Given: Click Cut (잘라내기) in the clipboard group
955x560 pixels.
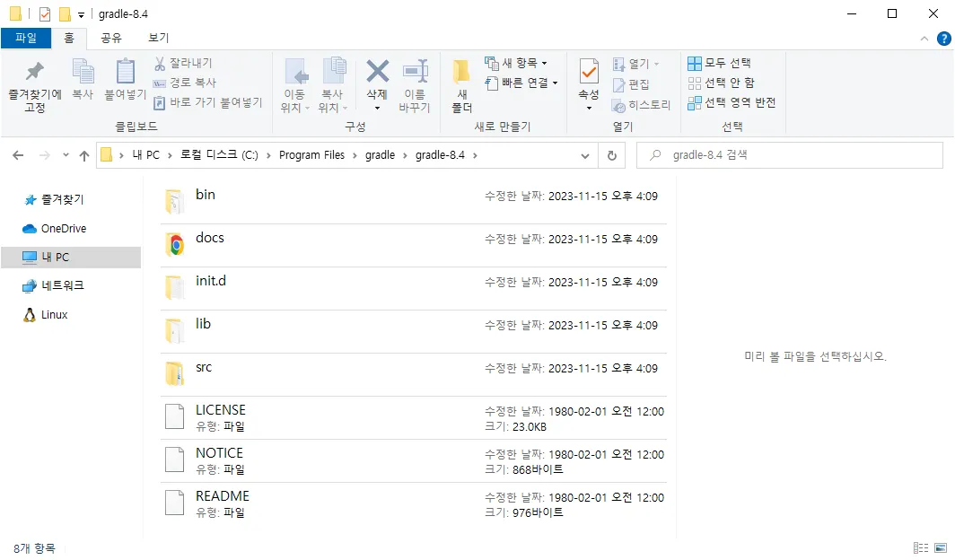Looking at the screenshot, I should tap(183, 63).
